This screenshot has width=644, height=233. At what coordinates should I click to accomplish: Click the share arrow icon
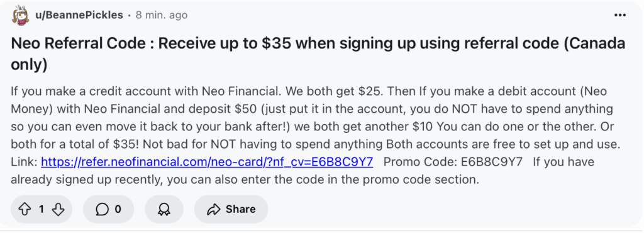[214, 210]
